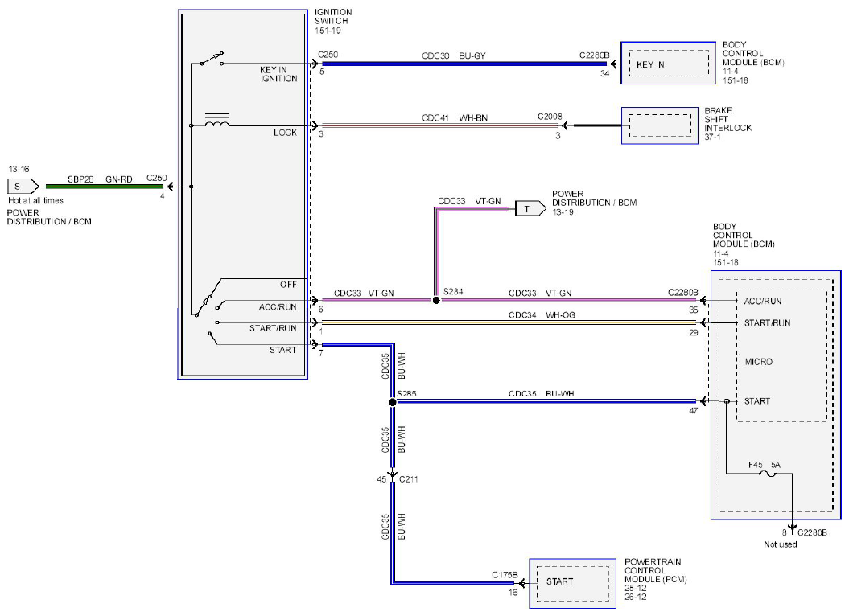Click the C211 connector junction symbol
This screenshot has width=849, height=616.
(393, 475)
